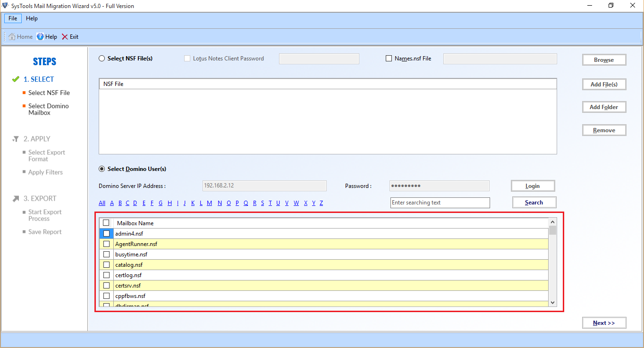Check the certsrv.nsf mailbox checkbox

tap(106, 285)
